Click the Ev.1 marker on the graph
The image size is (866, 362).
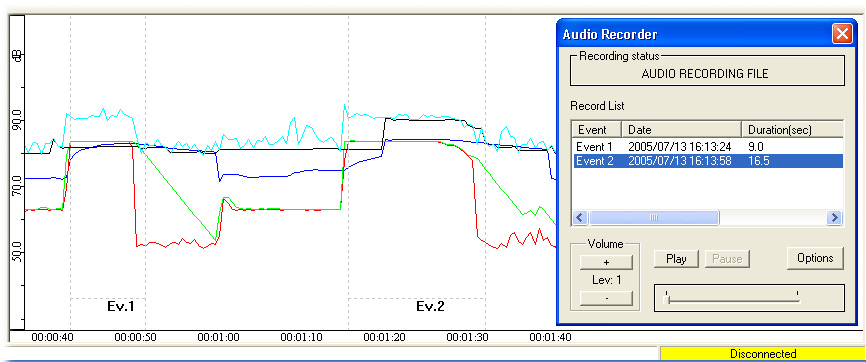click(x=120, y=306)
